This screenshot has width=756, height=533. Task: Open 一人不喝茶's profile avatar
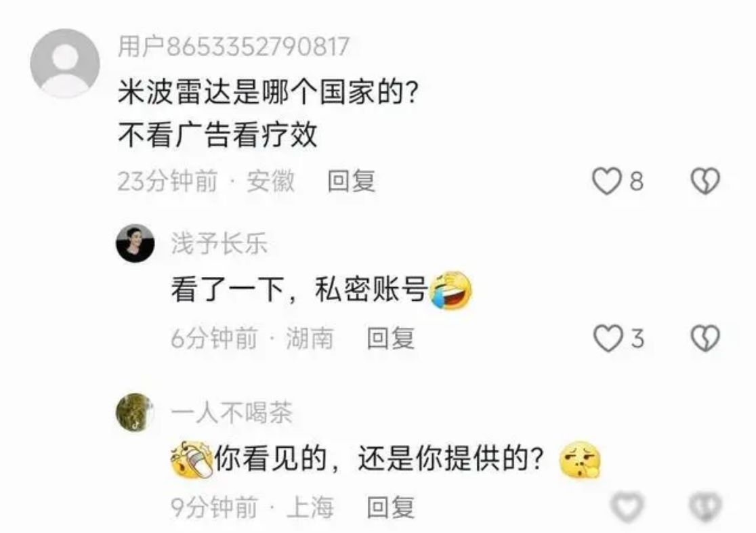[135, 412]
